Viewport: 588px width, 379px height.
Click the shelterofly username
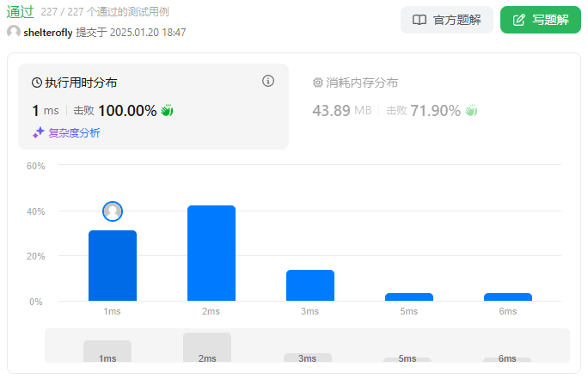pyautogui.click(x=48, y=33)
